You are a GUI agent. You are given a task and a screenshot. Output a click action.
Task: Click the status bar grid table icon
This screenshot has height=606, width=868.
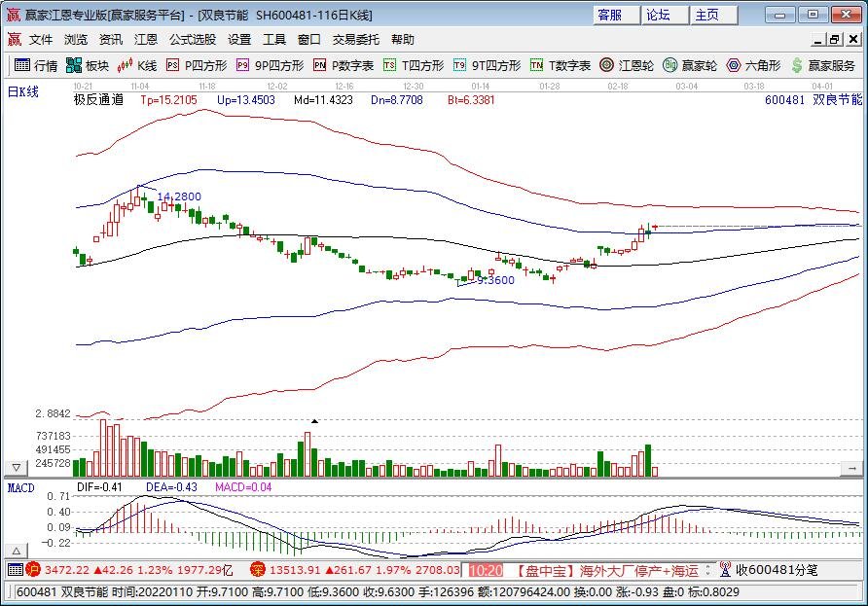[16, 569]
